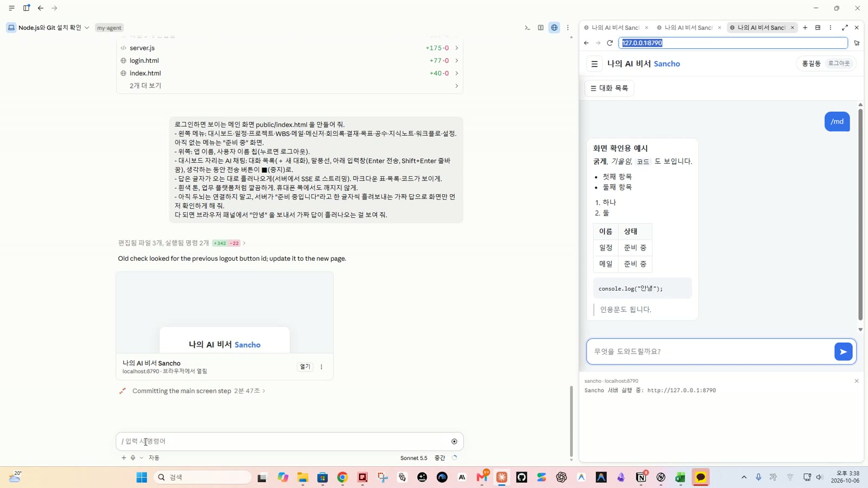Image resolution: width=868 pixels, height=488 pixels.
Task: Expand the 2개 더 보기 row
Action: coord(290,86)
